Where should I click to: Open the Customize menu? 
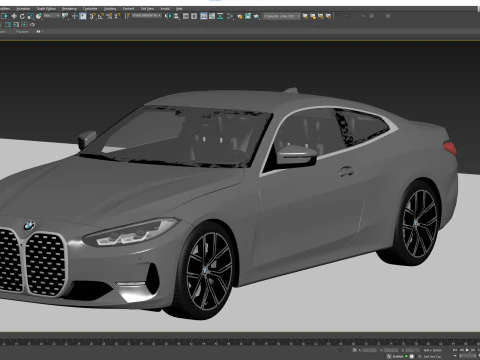click(90, 9)
